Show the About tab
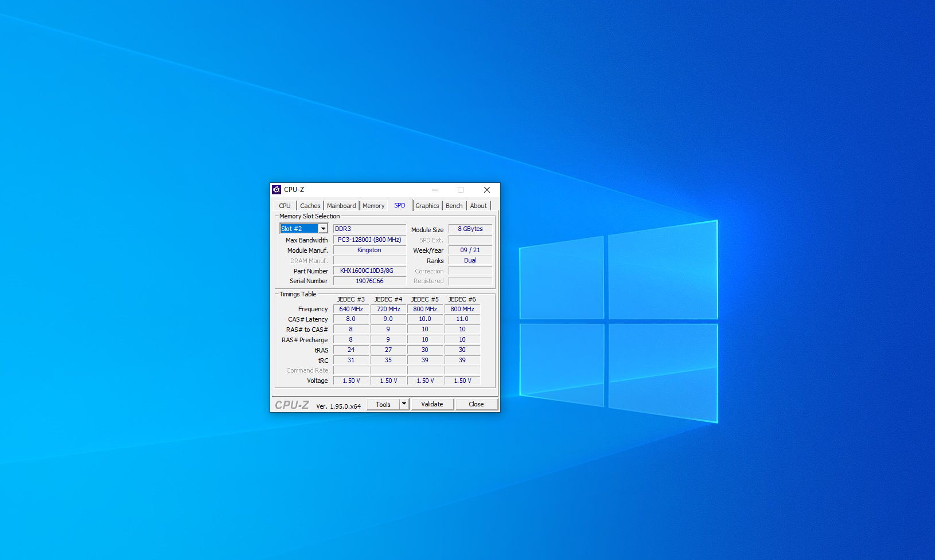935x560 pixels. [x=478, y=206]
